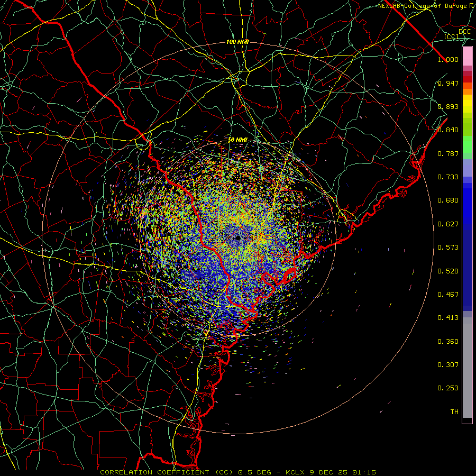The image size is (476, 476).
Task: Click the "TH" threshold label on the scale
Action: 454,412
